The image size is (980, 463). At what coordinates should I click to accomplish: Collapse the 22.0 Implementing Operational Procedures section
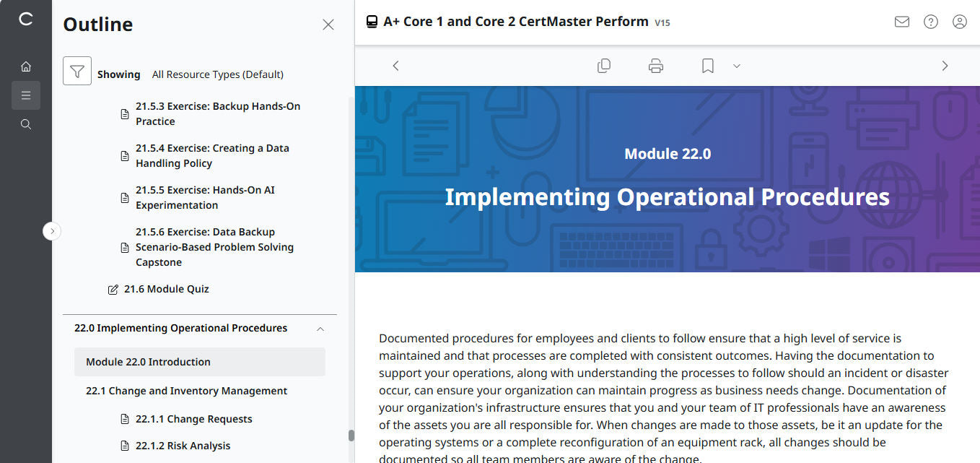point(320,327)
